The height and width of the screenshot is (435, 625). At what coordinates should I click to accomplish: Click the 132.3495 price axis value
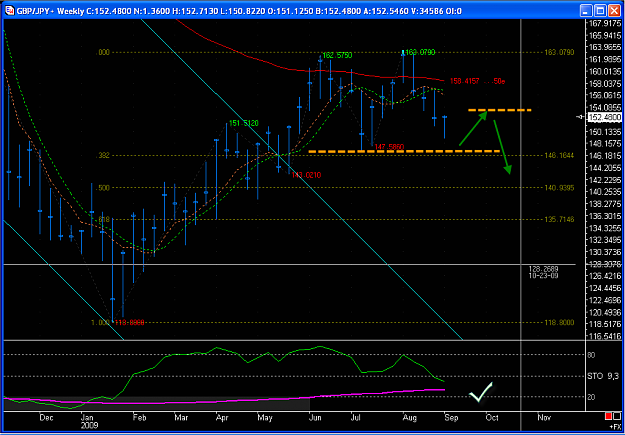605,240
